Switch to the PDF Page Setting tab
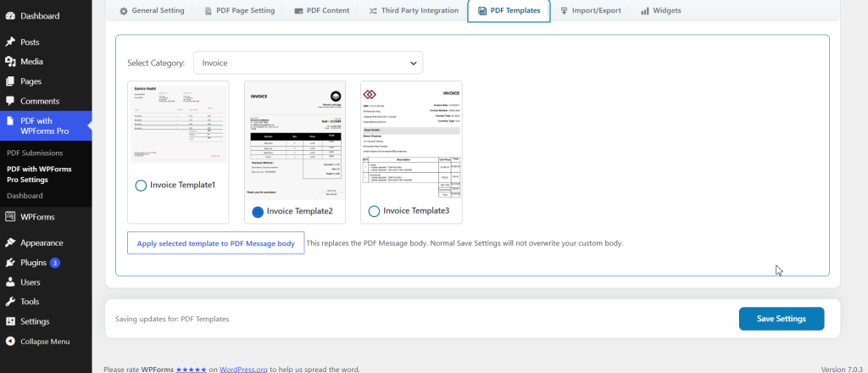The image size is (868, 373). point(239,10)
